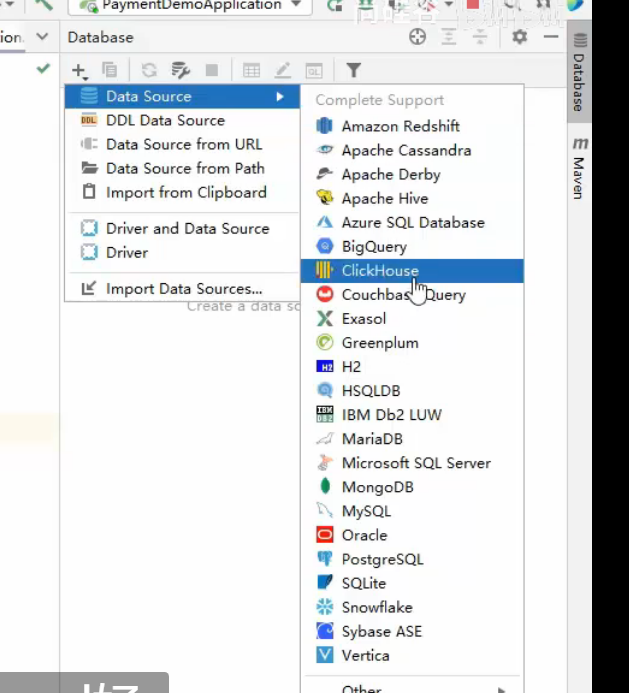Hide the Database panel with minus icon
This screenshot has height=693, width=629.
coord(551,37)
